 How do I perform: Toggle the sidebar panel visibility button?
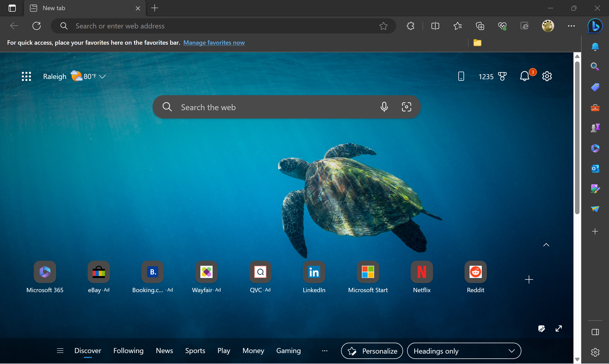[595, 332]
